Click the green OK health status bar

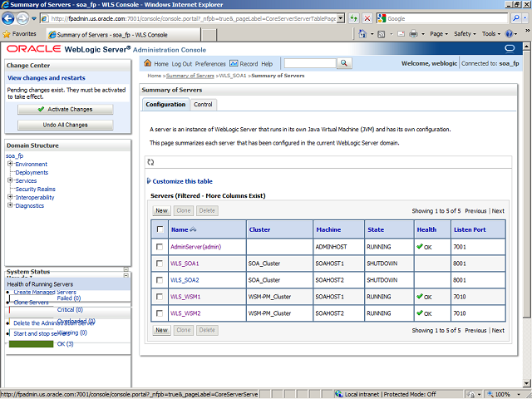tap(30, 344)
